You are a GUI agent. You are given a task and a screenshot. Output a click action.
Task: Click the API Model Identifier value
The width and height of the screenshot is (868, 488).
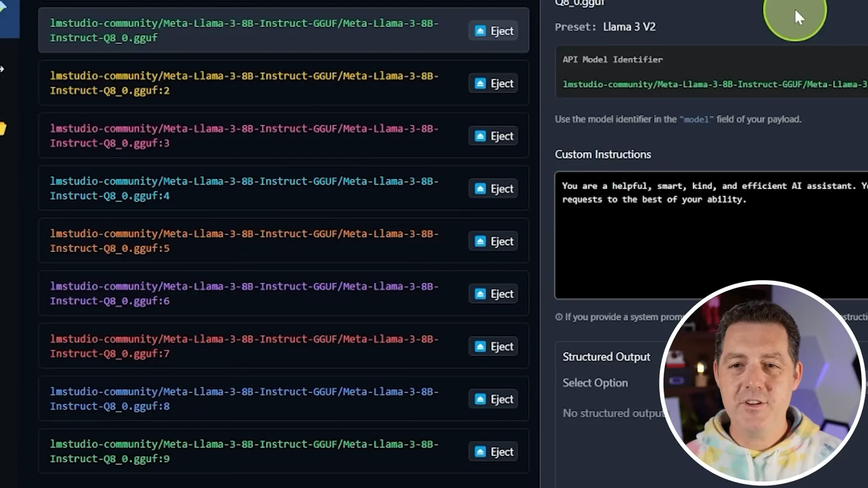(x=715, y=85)
